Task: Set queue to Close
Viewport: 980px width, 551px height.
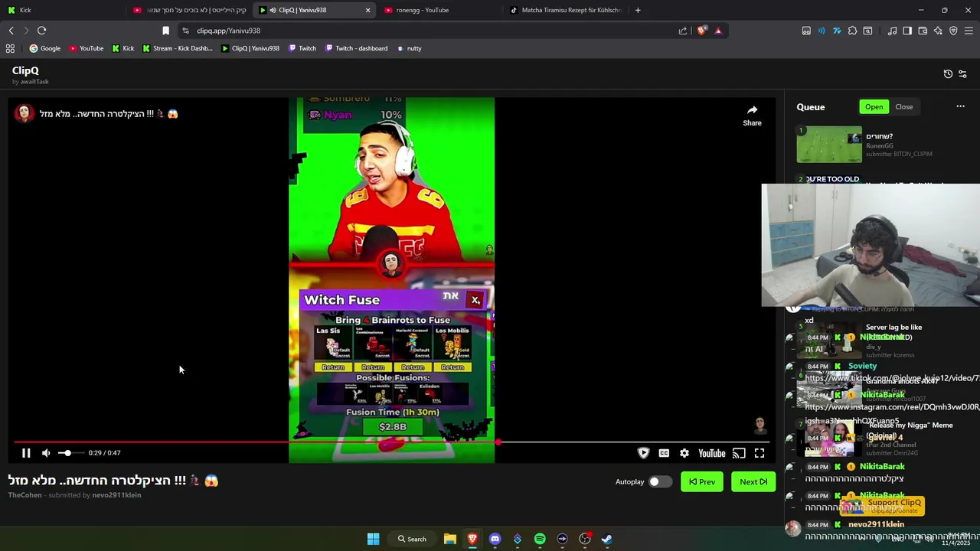Action: click(x=903, y=107)
